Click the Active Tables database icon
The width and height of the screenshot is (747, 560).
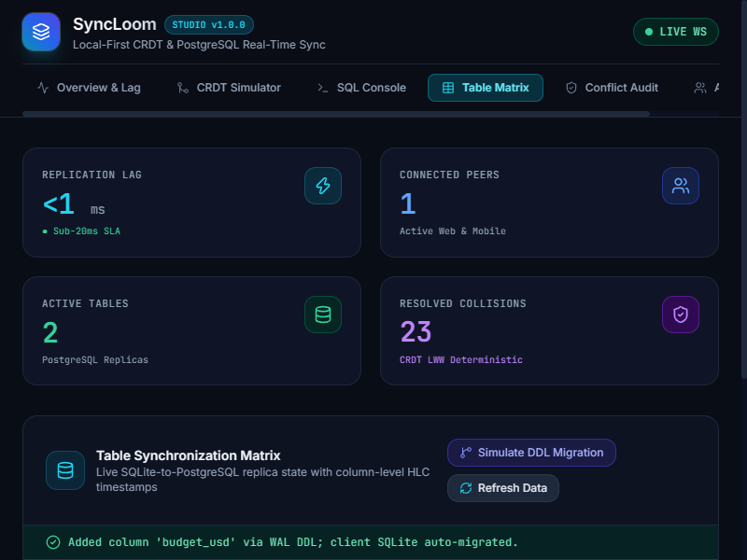point(323,315)
